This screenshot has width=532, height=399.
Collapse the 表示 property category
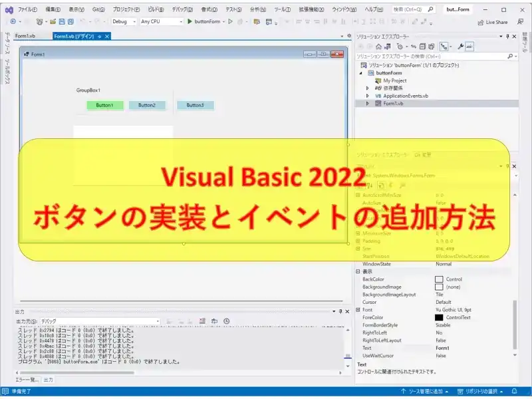(x=358, y=271)
